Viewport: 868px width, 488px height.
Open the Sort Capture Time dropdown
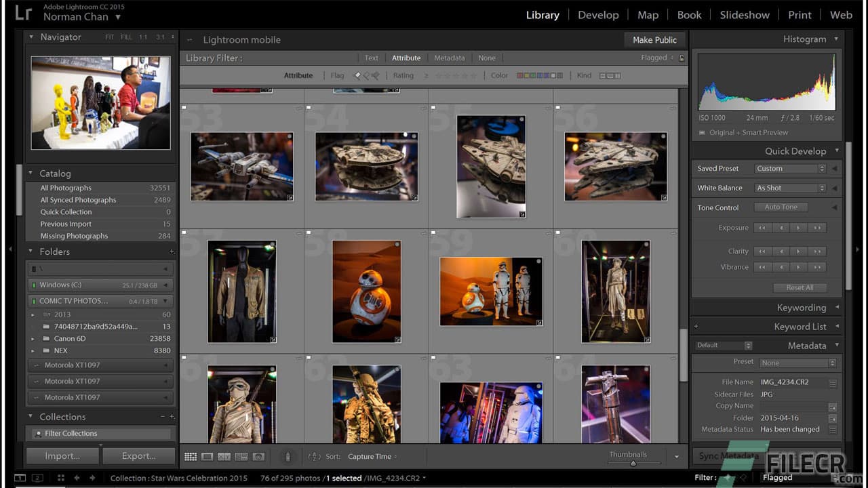click(370, 456)
